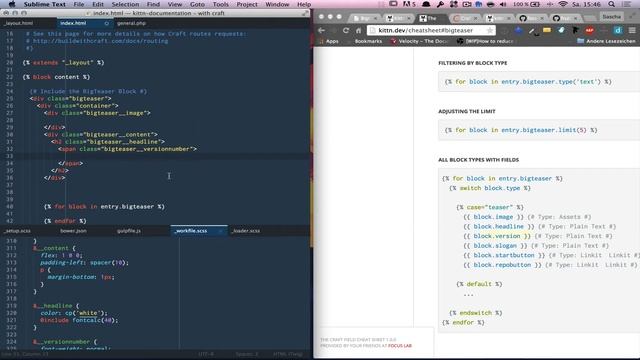The image size is (640, 360).
Task: Open the Help menu
Action: point(304,4)
